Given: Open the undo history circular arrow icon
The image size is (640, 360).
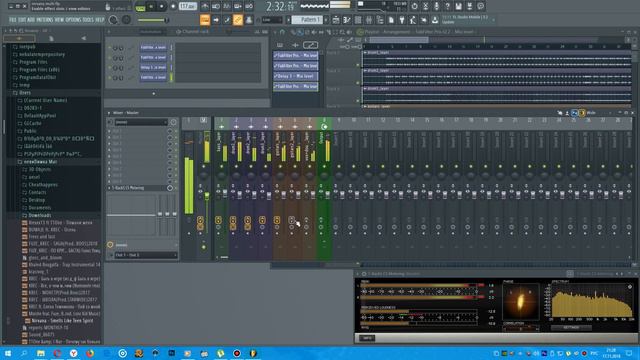Looking at the screenshot, I should [x=414, y=6].
